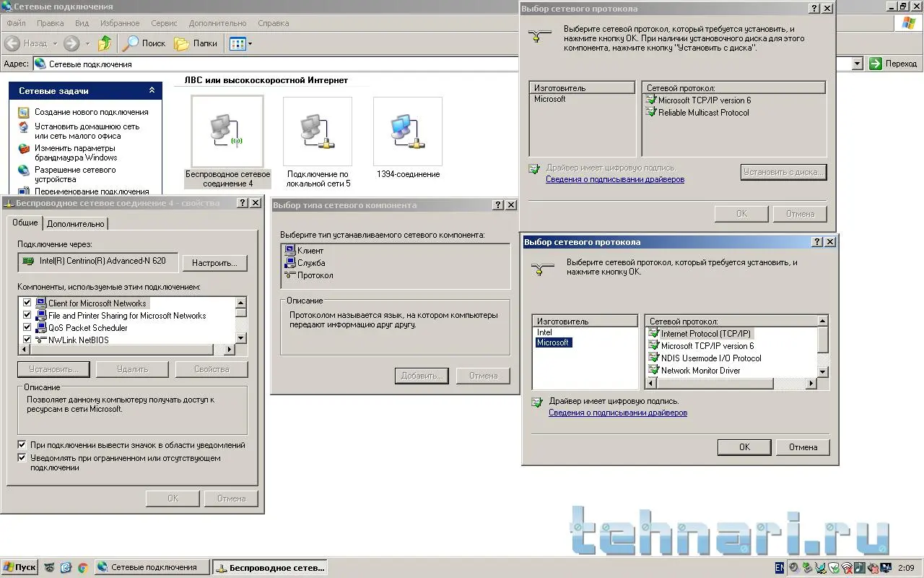Choose Протокол in the component type list

308,275
